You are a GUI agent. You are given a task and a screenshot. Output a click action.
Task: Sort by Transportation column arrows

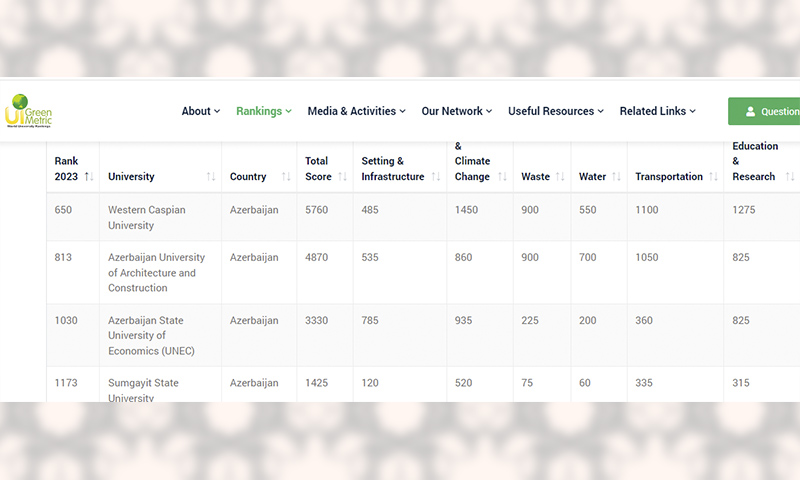click(x=713, y=176)
